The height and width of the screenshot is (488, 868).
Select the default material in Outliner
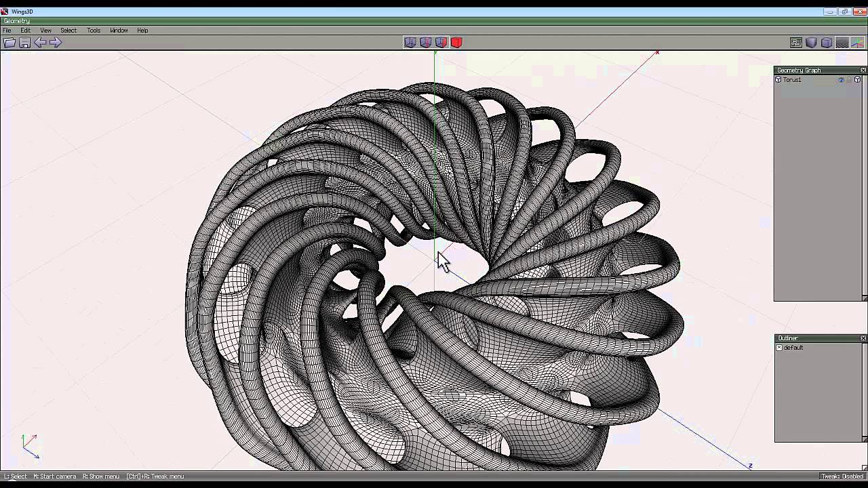(x=793, y=348)
